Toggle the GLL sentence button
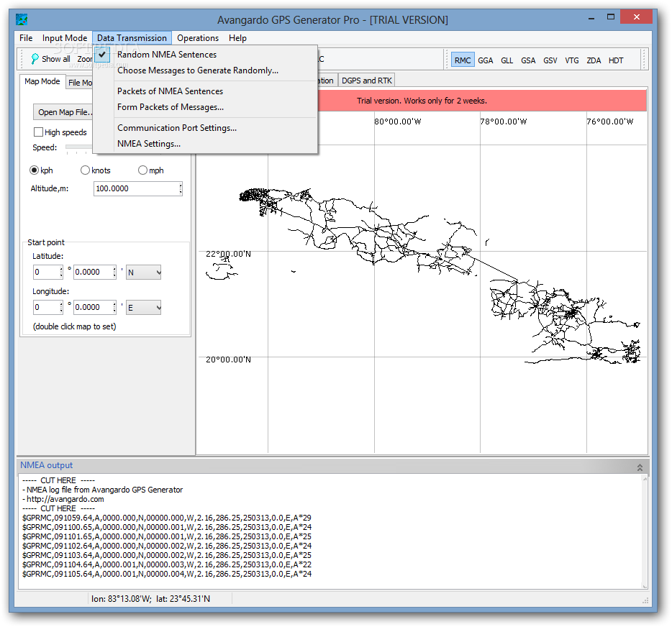Viewport: 672px width, 627px height. pyautogui.click(x=507, y=60)
